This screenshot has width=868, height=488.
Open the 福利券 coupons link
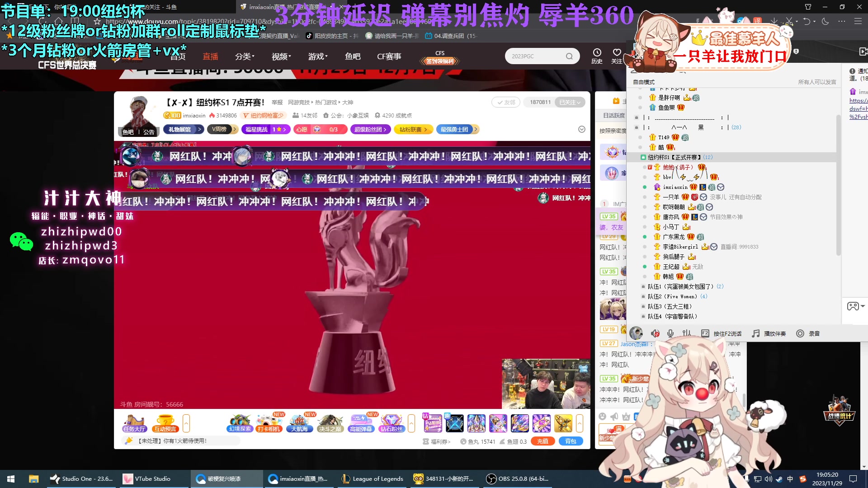[437, 441]
